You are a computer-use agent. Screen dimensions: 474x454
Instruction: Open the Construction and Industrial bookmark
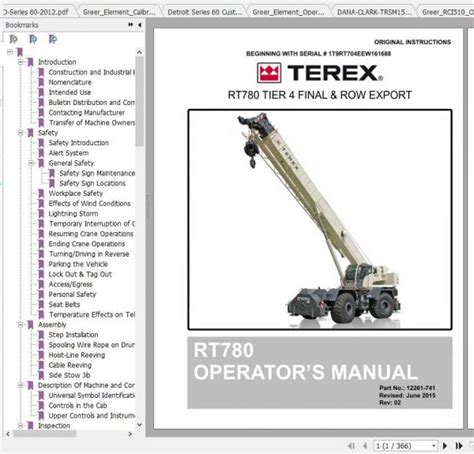point(92,72)
